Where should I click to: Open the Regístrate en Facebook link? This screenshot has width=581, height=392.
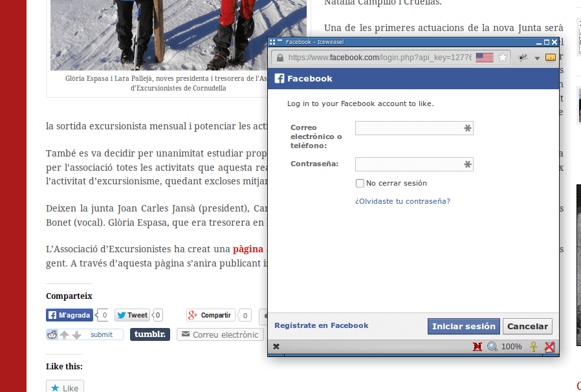pyautogui.click(x=322, y=325)
